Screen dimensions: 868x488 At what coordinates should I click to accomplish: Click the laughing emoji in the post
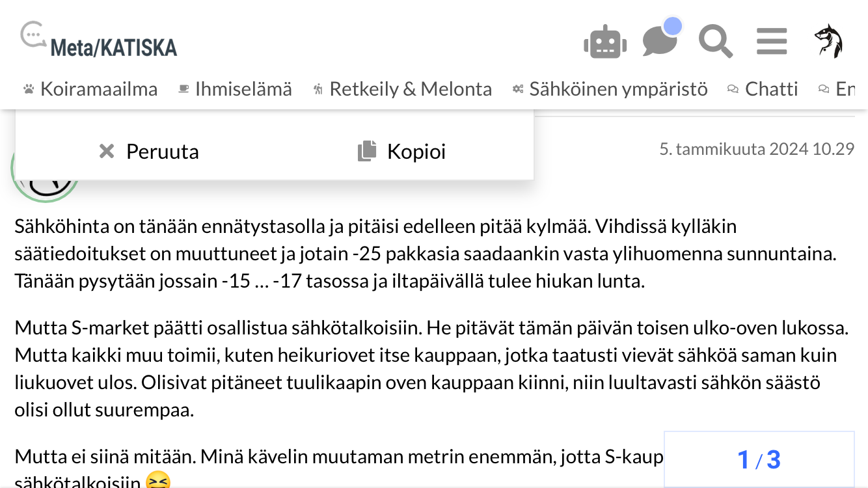point(158,482)
